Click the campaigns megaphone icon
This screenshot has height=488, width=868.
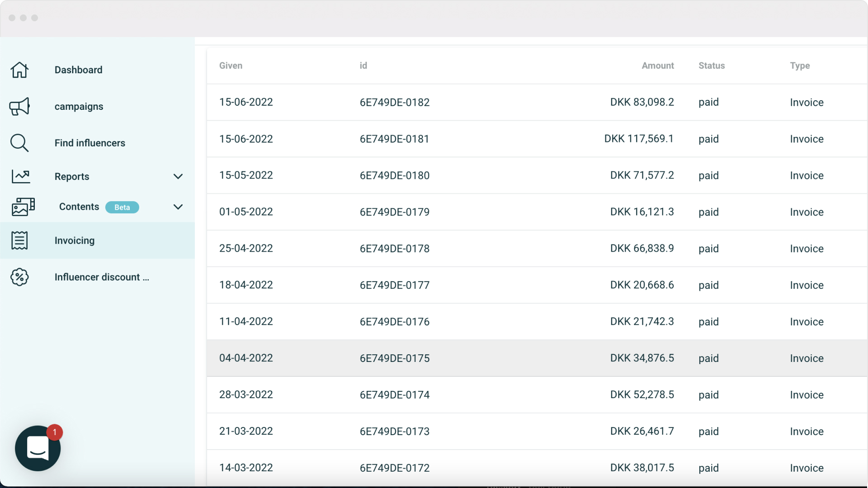(x=19, y=107)
